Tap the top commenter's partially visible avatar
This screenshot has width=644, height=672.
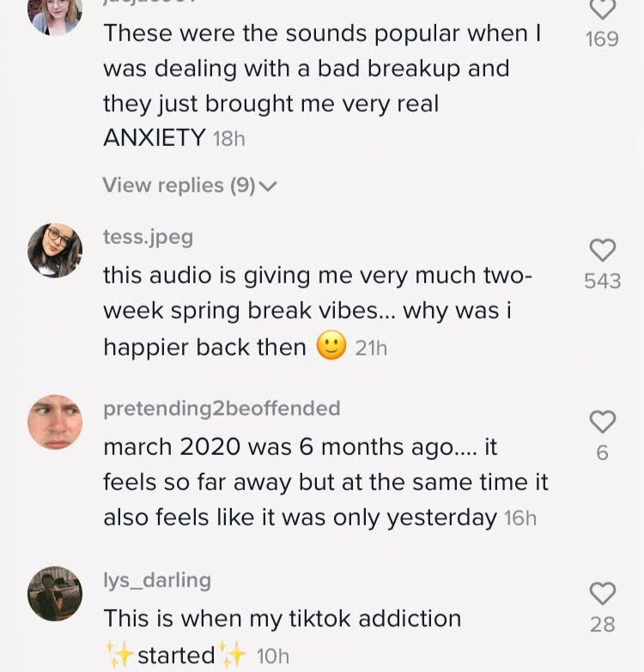click(55, 14)
